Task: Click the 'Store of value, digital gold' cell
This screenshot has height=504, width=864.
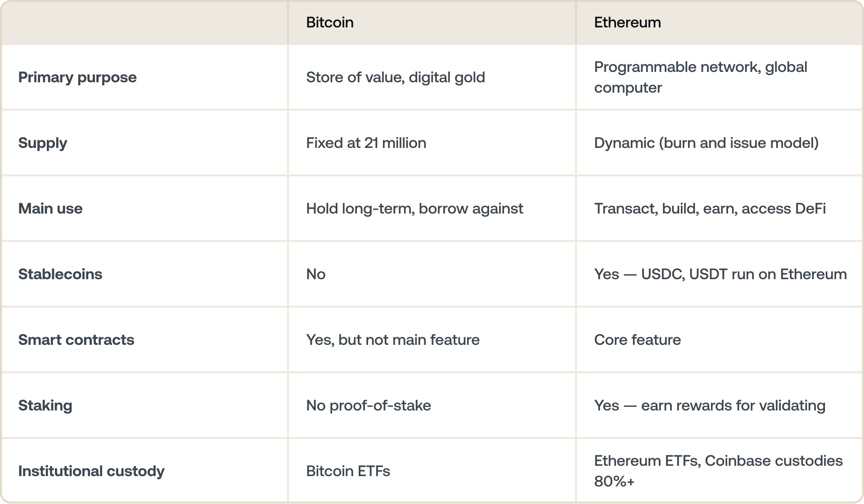Action: (x=396, y=77)
